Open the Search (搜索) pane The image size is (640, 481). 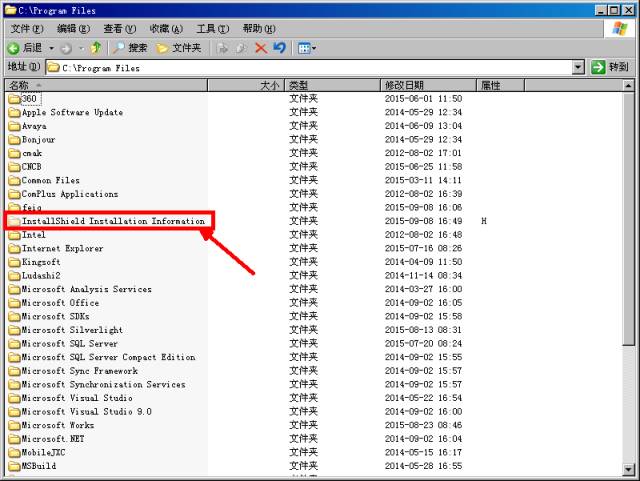click(129, 48)
